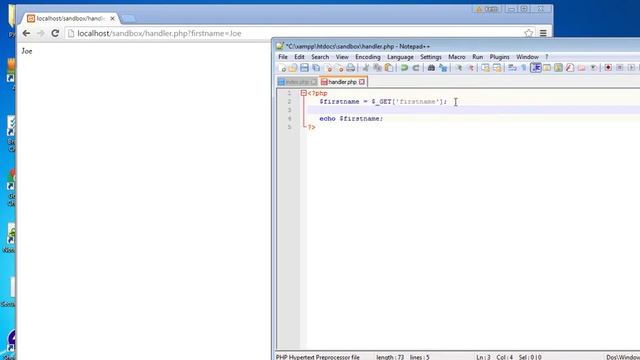Open the Settings menu
Image resolution: width=640 pixels, height=360 pixels.
pyautogui.click(x=431, y=57)
